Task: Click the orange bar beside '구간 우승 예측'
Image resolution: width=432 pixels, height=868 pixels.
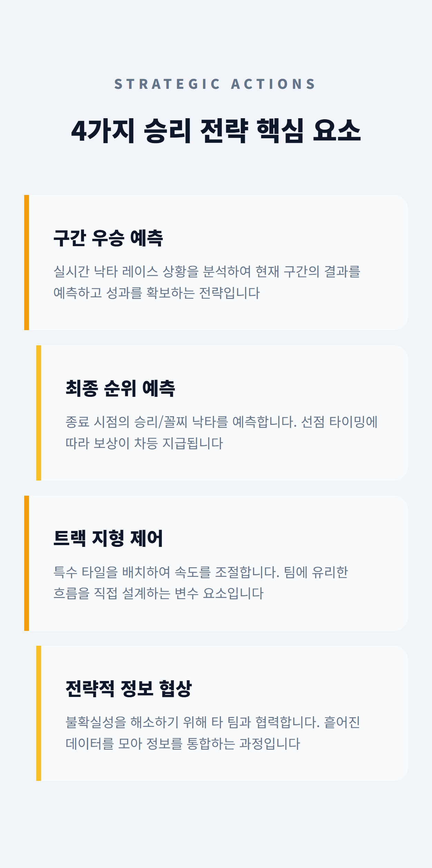Action: (x=27, y=262)
